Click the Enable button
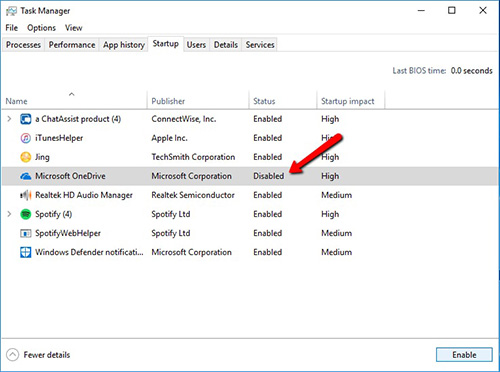 click(x=464, y=355)
